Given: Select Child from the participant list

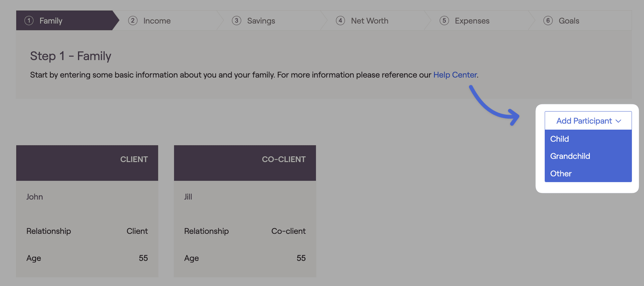Looking at the screenshot, I should [x=559, y=139].
